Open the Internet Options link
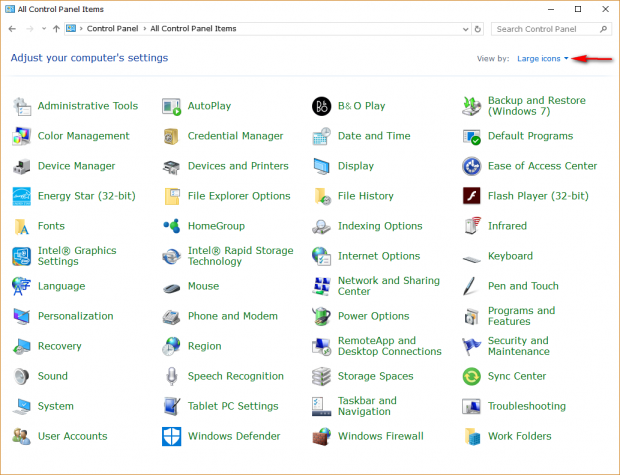Image resolution: width=620 pixels, height=475 pixels. 379,256
